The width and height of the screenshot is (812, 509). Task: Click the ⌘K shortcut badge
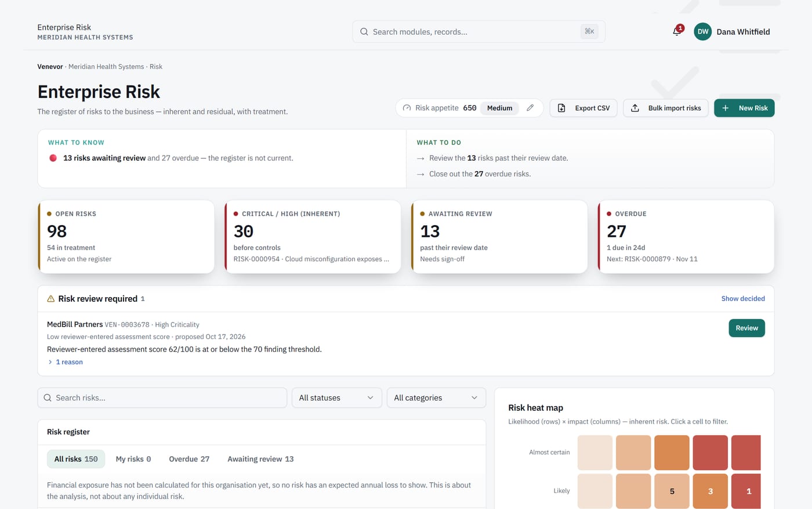(x=589, y=31)
